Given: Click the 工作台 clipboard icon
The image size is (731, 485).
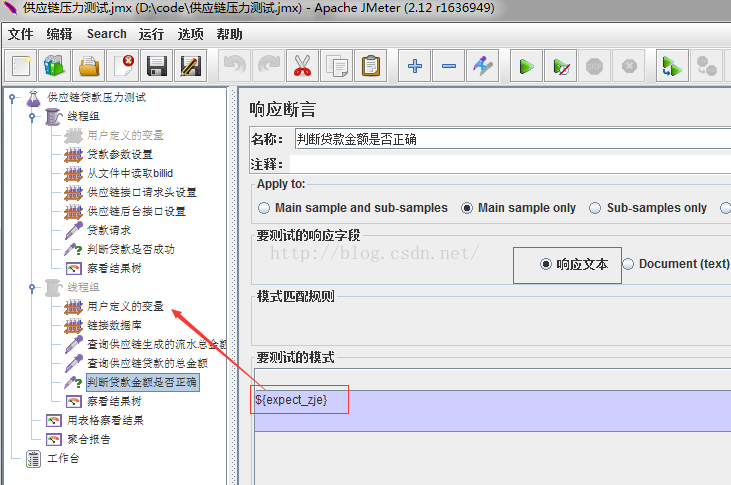Looking at the screenshot, I should [x=33, y=459].
